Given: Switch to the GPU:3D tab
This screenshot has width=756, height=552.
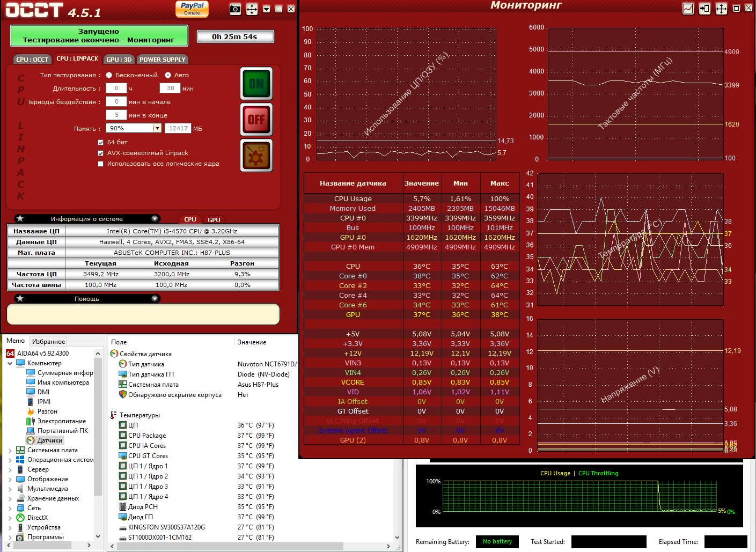Looking at the screenshot, I should pos(119,60).
